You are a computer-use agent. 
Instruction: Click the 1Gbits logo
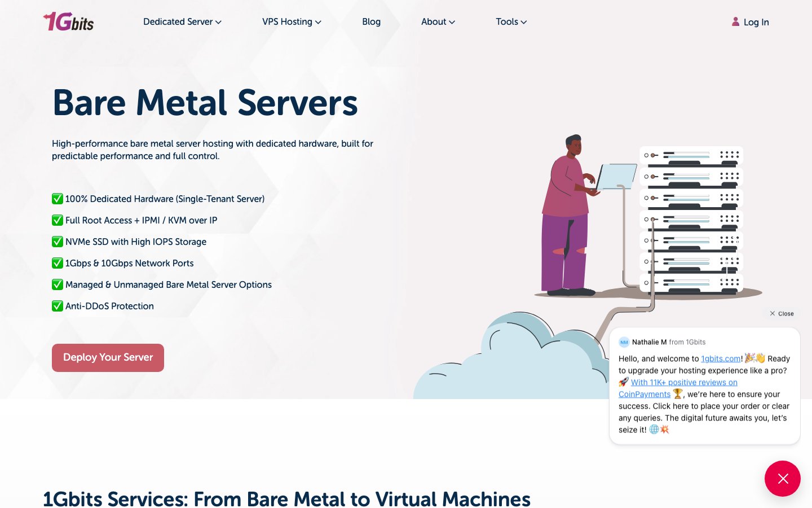click(x=68, y=21)
